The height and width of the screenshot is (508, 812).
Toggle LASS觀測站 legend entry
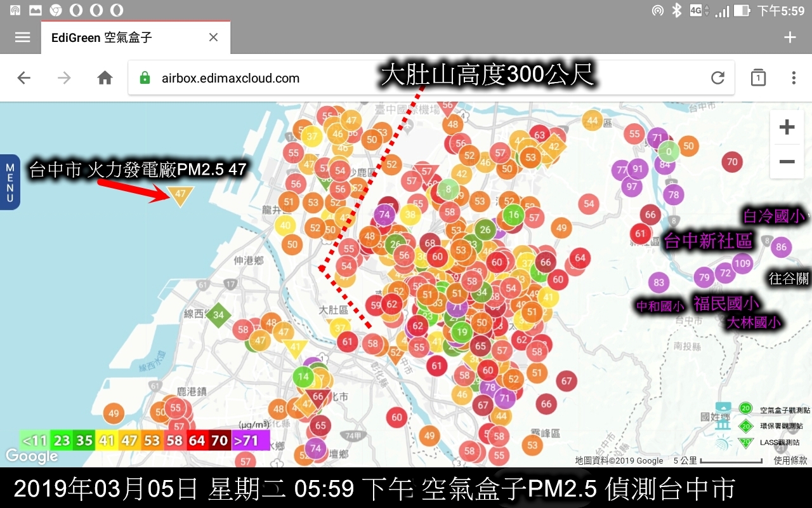(780, 442)
